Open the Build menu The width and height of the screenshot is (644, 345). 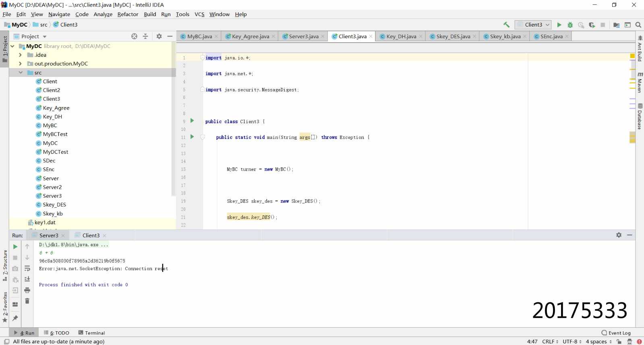[x=150, y=14]
